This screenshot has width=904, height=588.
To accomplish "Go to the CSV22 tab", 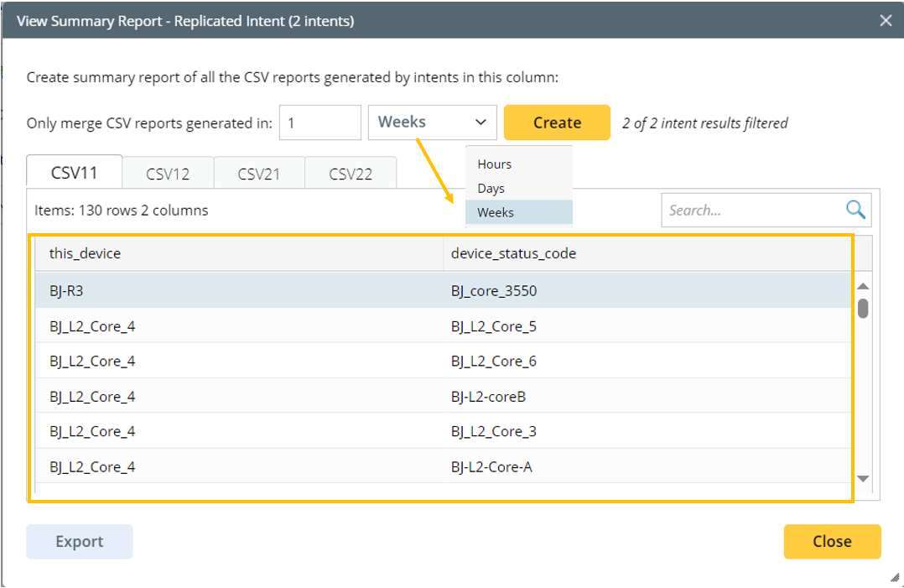I will click(350, 174).
